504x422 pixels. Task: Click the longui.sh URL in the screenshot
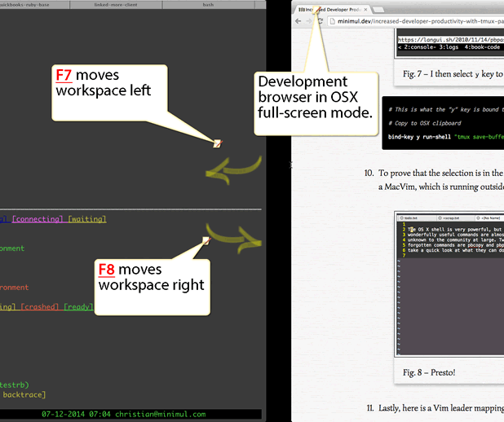pos(451,39)
